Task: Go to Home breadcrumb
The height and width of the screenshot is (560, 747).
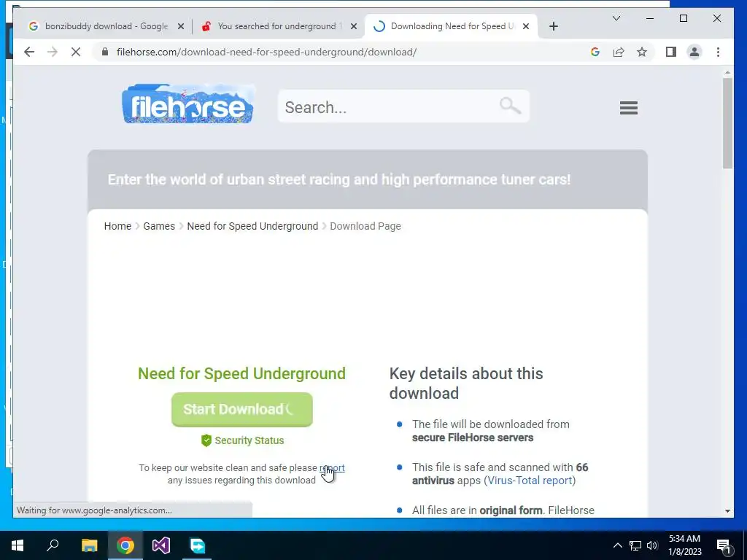Action: (117, 226)
